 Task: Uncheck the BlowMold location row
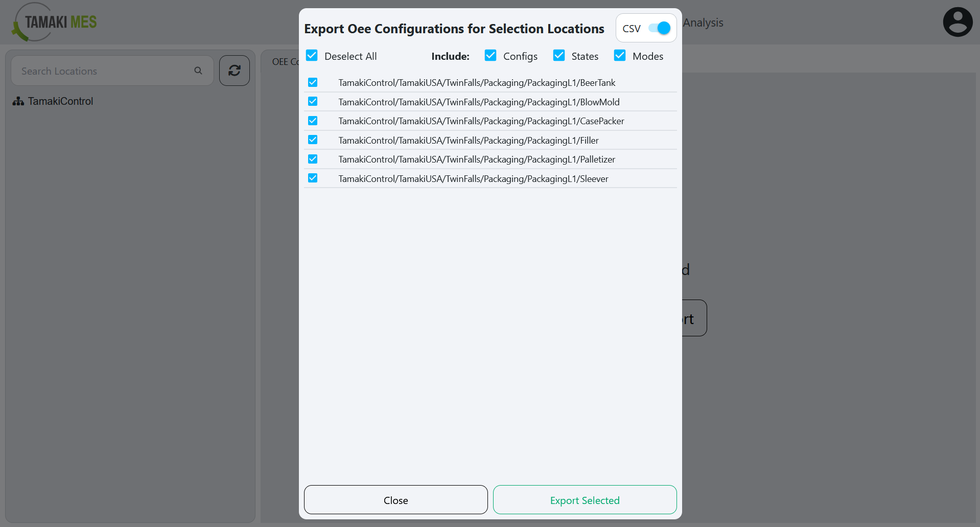coord(313,101)
